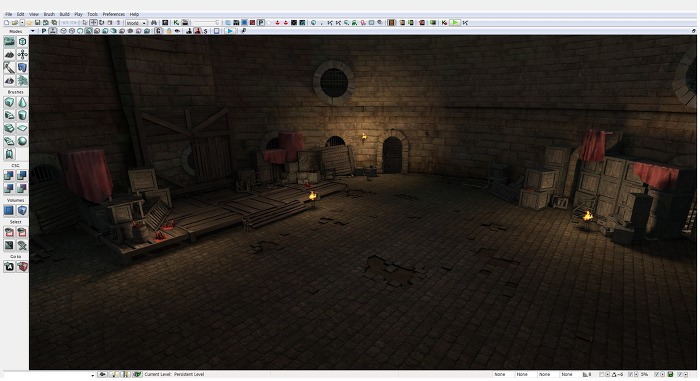
Task: Open the Find Actors binoculars icon
Action: (154, 23)
